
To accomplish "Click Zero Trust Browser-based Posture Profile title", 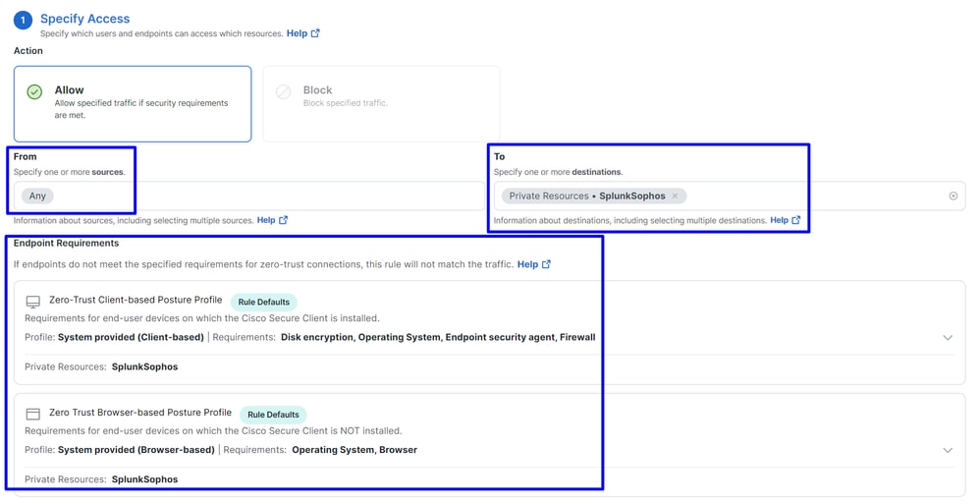I will (140, 412).
